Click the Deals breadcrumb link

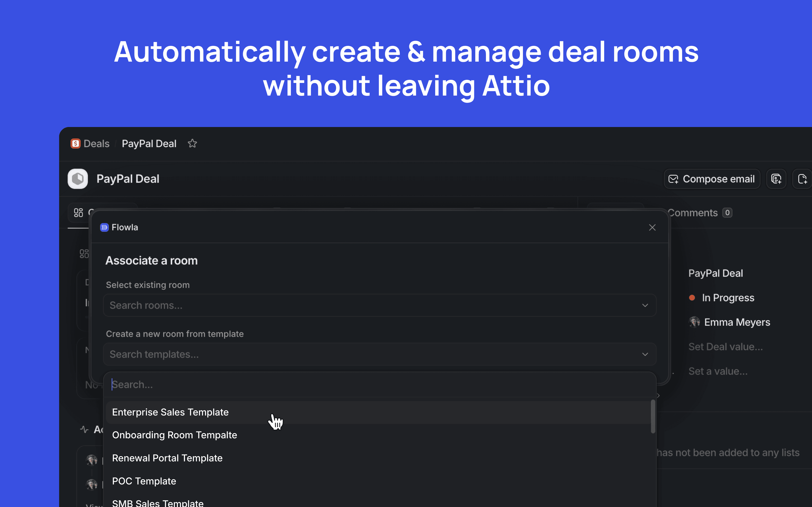[x=96, y=143]
